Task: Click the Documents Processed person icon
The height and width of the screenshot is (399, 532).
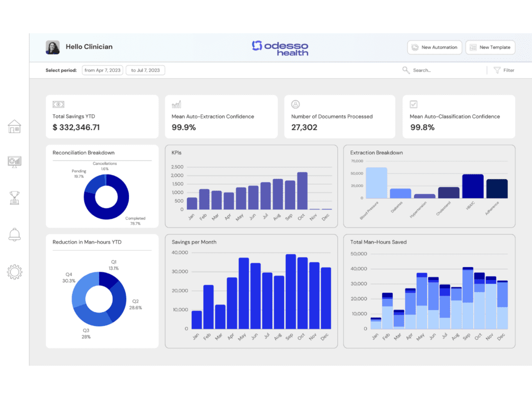Action: point(296,104)
